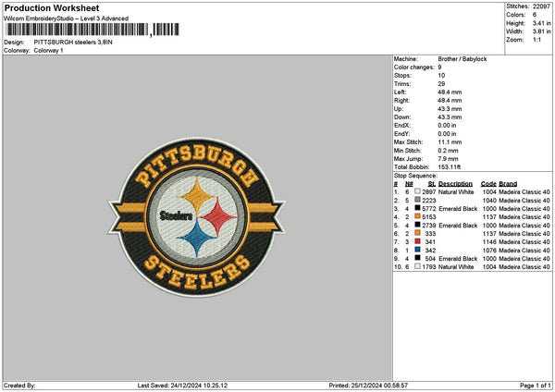Pick the orange swatch beside stitch count 333
Image resolution: width=555 pixels, height=392 pixels.
pos(418,233)
